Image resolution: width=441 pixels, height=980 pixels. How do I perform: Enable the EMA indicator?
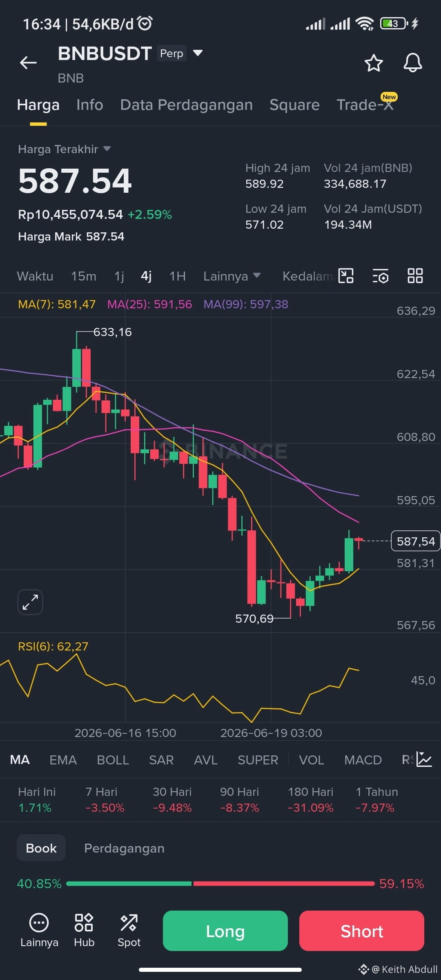click(x=63, y=760)
